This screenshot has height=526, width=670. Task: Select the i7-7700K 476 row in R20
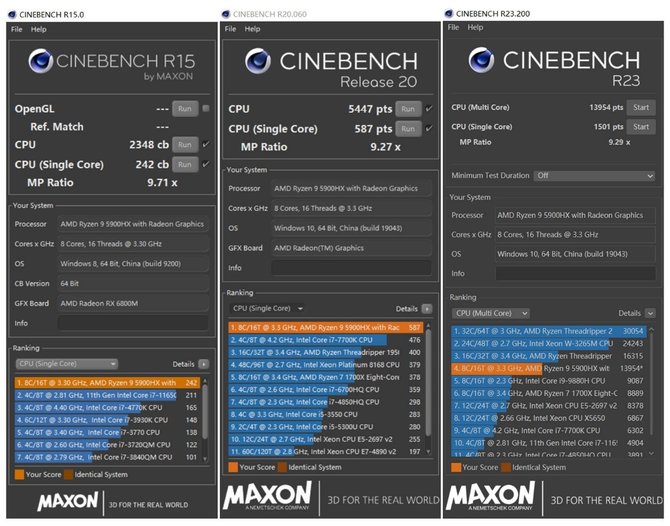coord(326,340)
